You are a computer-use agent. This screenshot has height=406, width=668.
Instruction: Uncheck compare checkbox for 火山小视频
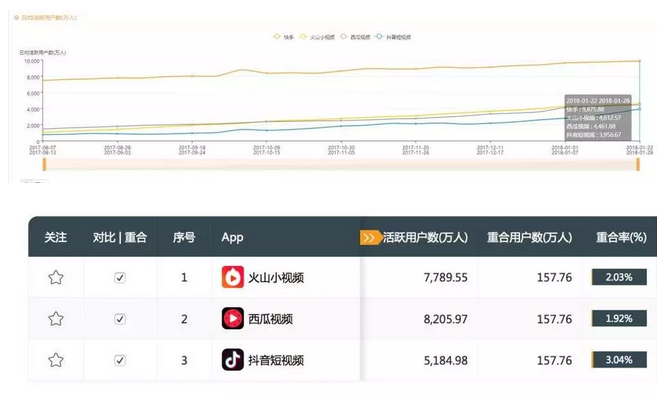pos(120,277)
